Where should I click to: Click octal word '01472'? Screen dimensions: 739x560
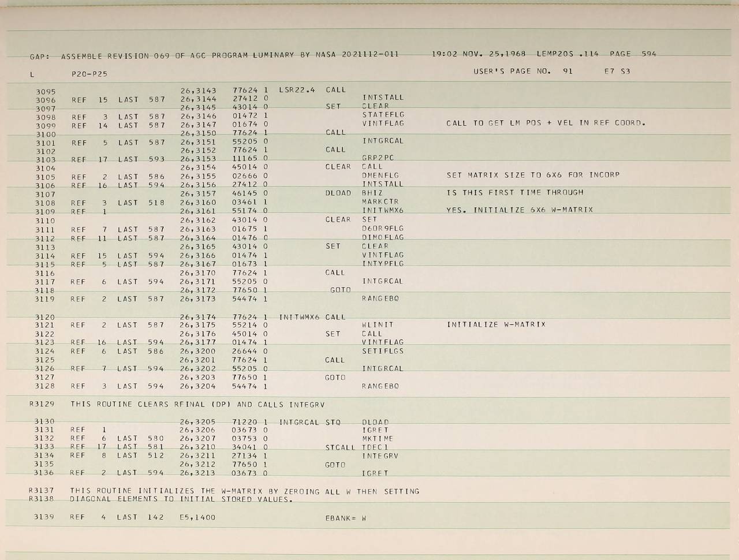244,115
